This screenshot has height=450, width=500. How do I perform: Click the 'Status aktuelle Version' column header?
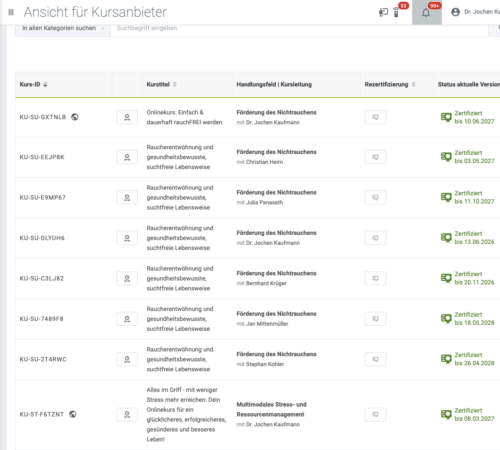tap(469, 84)
